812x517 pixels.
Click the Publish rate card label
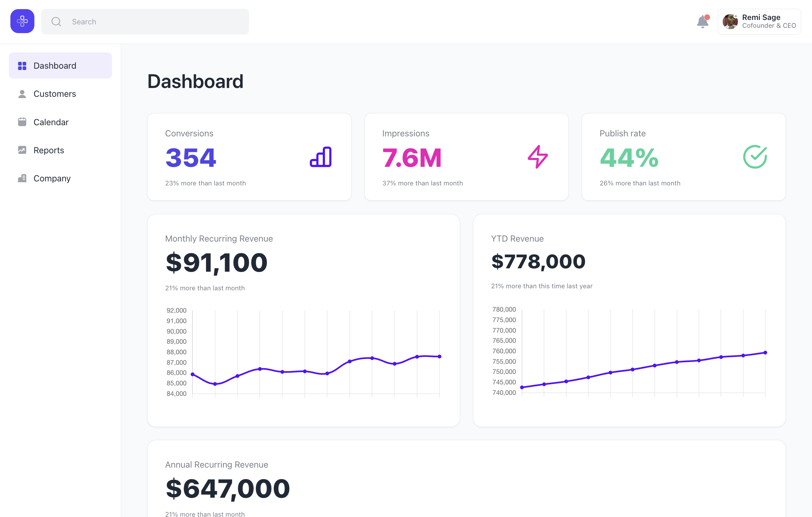pyautogui.click(x=623, y=133)
